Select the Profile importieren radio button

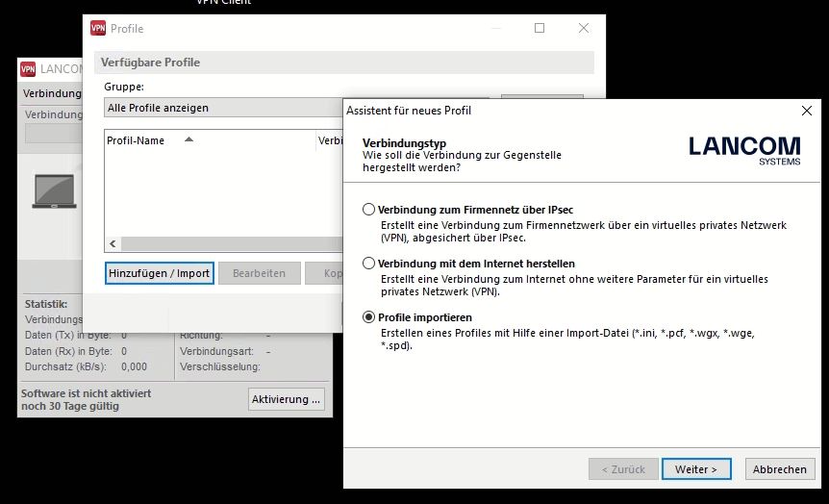coord(368,317)
